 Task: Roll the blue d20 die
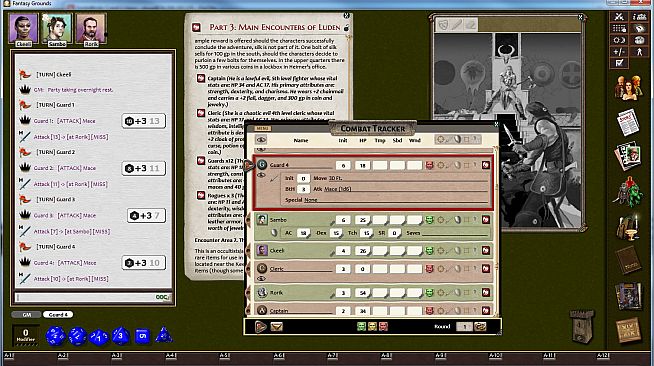55,336
